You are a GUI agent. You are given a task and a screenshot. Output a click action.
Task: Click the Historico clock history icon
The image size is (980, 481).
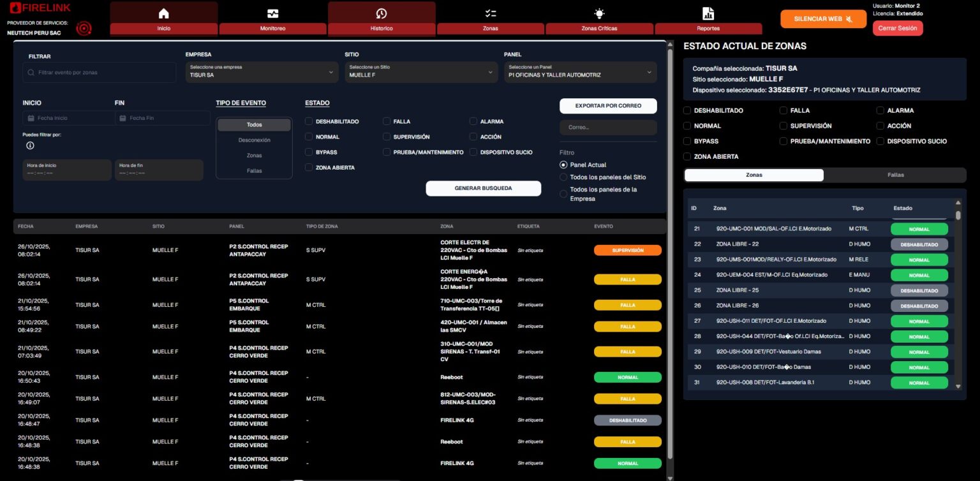[x=381, y=13]
